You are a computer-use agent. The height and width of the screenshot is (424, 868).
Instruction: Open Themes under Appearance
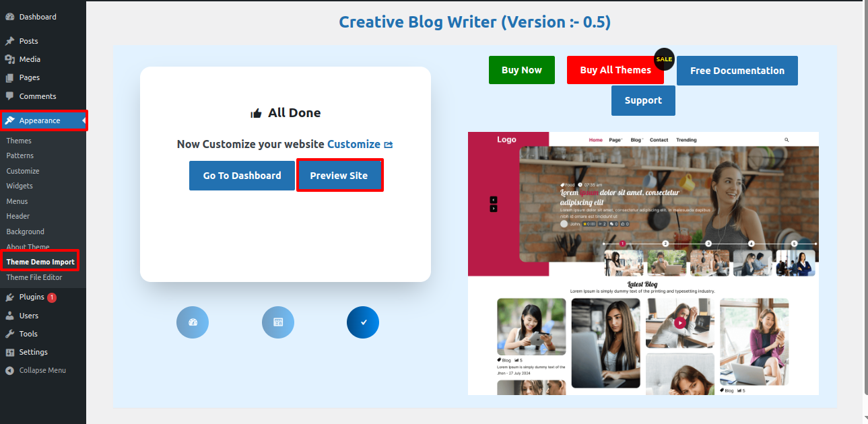pyautogui.click(x=19, y=141)
